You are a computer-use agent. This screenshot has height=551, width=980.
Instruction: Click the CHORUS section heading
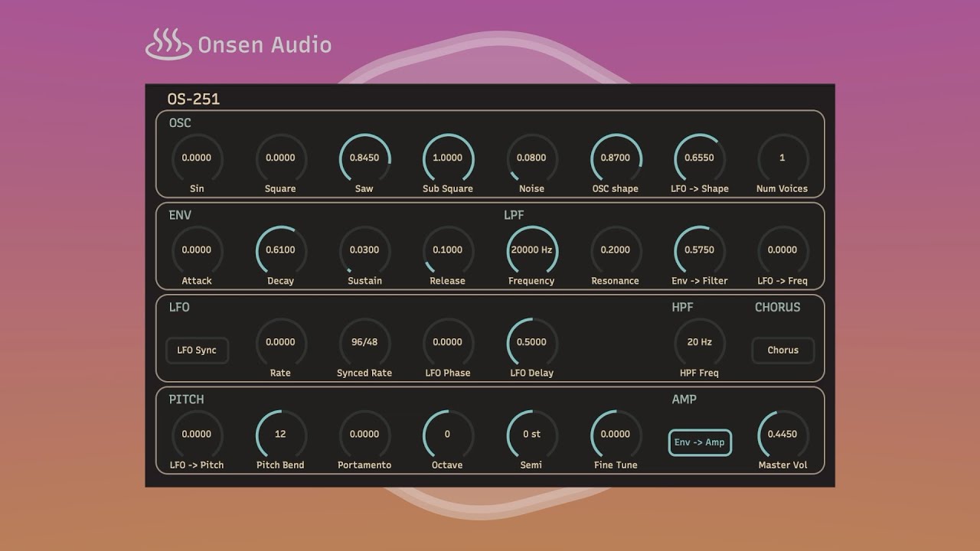pyautogui.click(x=778, y=307)
